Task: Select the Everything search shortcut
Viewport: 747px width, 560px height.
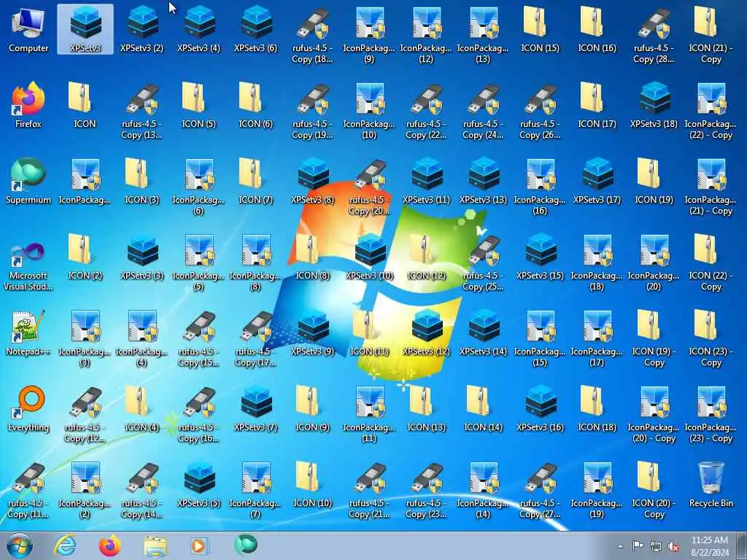Action: (x=28, y=408)
